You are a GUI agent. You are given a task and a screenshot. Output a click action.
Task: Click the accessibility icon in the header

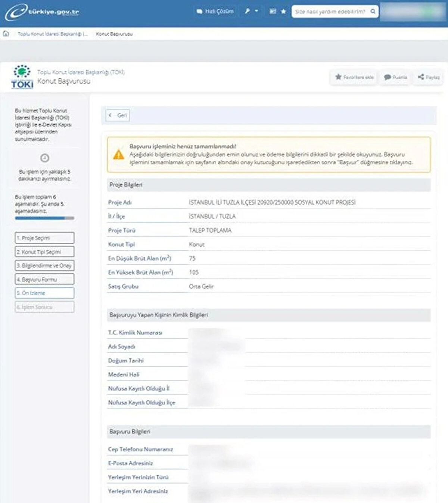tap(273, 12)
